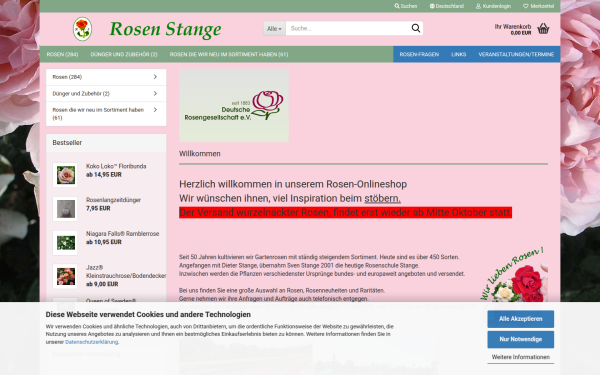Click Dünger und Zubehör (2) sidebar text

(81, 93)
